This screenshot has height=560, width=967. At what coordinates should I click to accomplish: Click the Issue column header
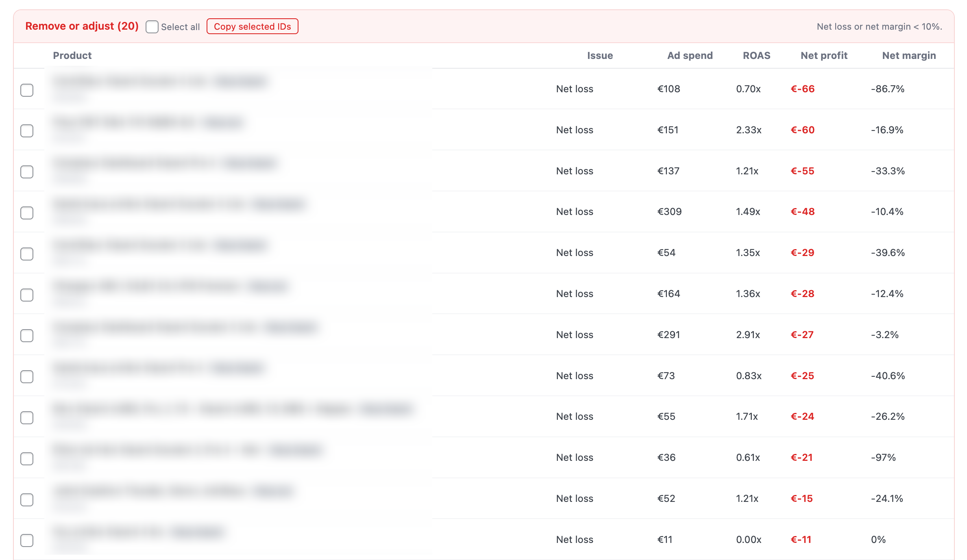tap(600, 56)
